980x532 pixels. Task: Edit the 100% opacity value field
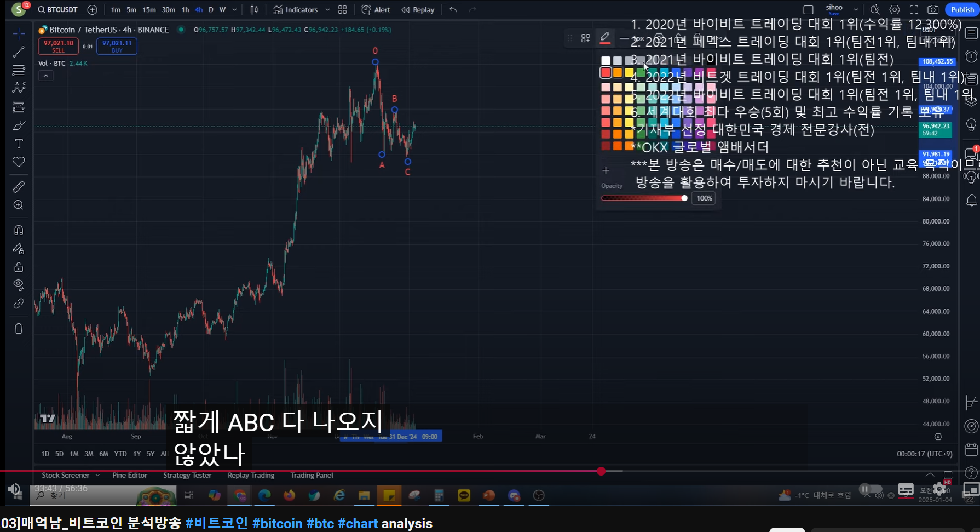704,198
